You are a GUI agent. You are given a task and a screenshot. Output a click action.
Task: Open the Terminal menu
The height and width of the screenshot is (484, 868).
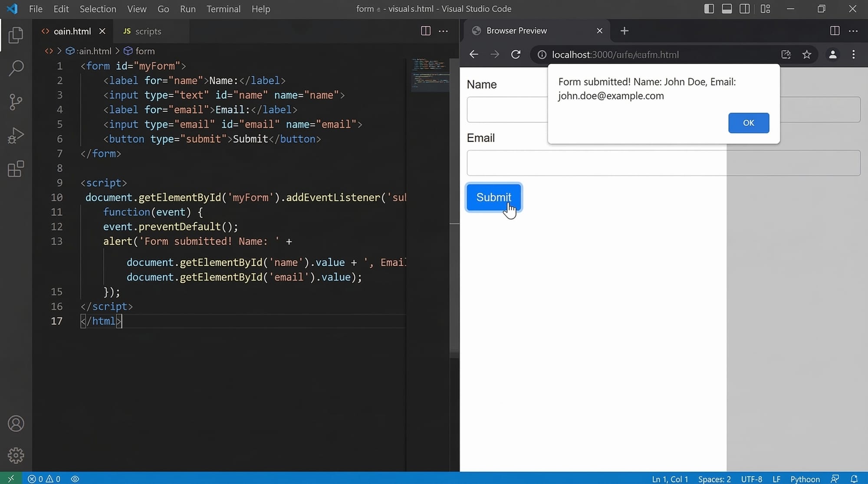coord(223,9)
